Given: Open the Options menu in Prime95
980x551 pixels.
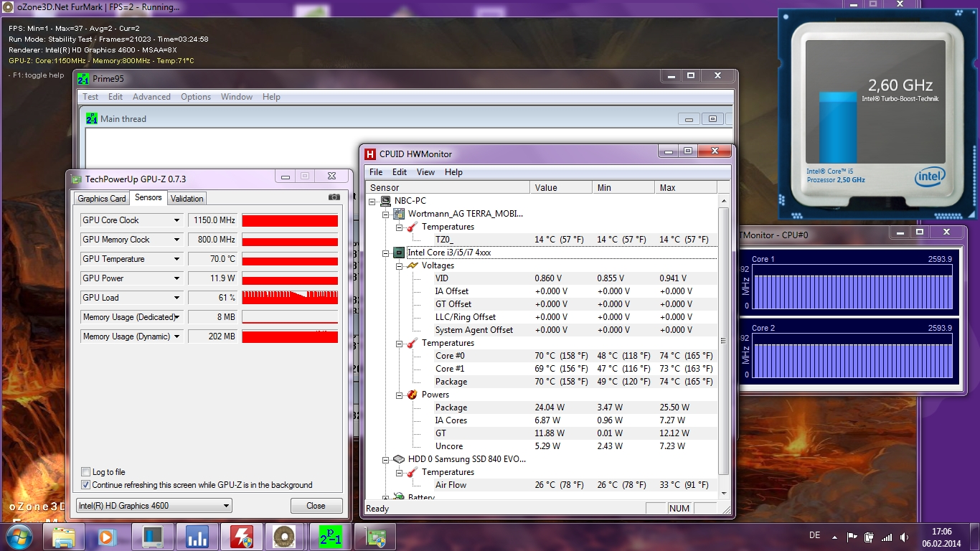Looking at the screenshot, I should tap(196, 97).
